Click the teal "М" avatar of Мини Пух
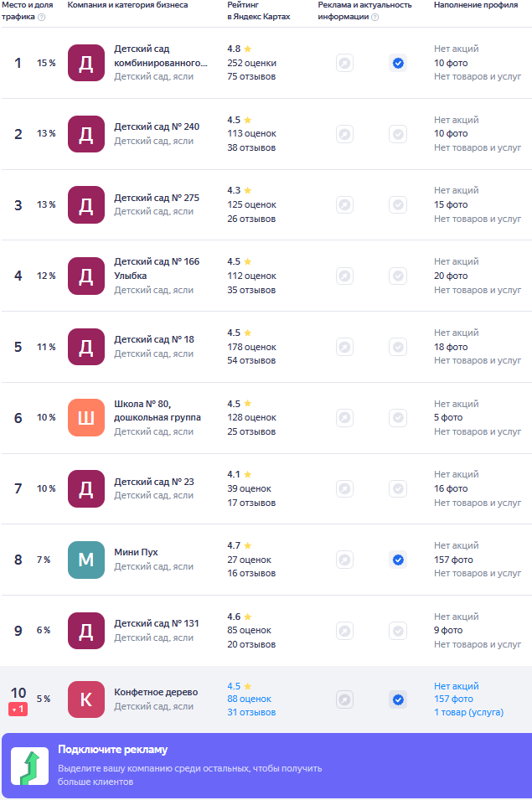The image size is (532, 800). pos(86,560)
